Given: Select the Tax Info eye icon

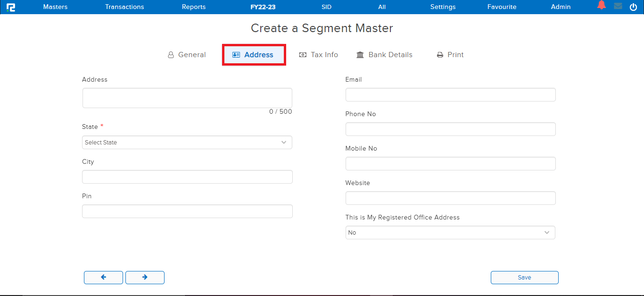Looking at the screenshot, I should [x=302, y=55].
